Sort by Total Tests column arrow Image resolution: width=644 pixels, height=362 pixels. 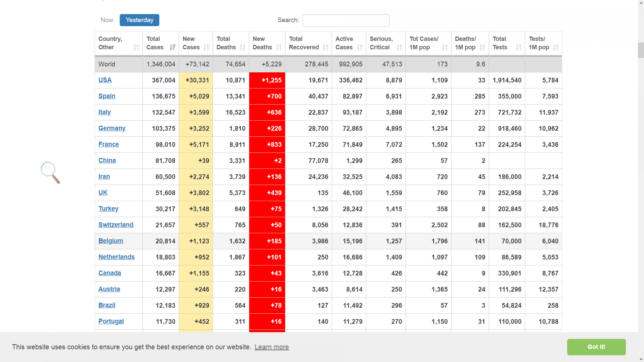pos(519,47)
